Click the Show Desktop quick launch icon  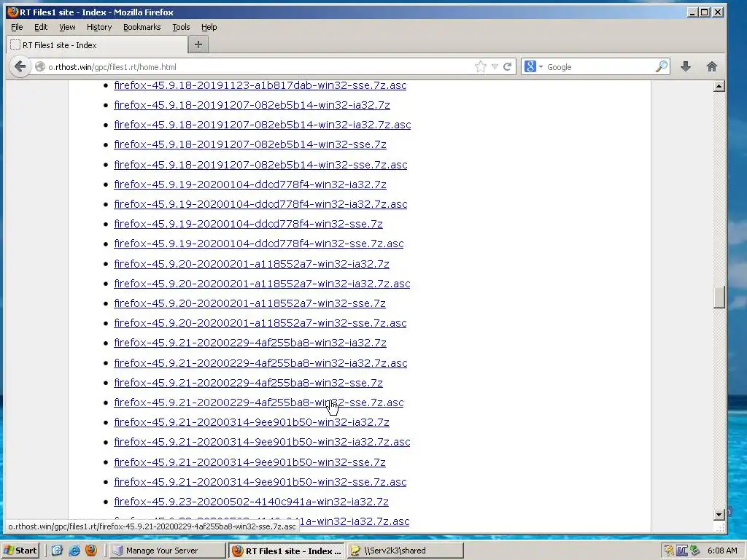click(x=57, y=551)
